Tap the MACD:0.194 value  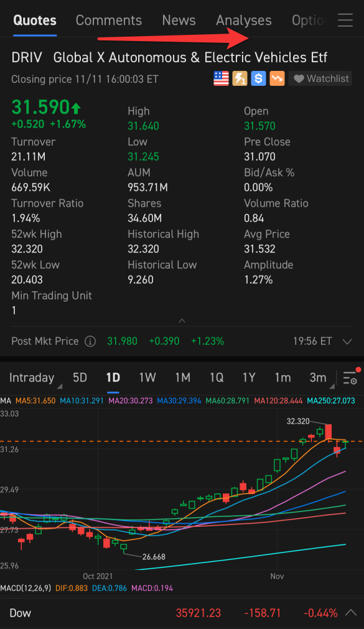point(152,588)
